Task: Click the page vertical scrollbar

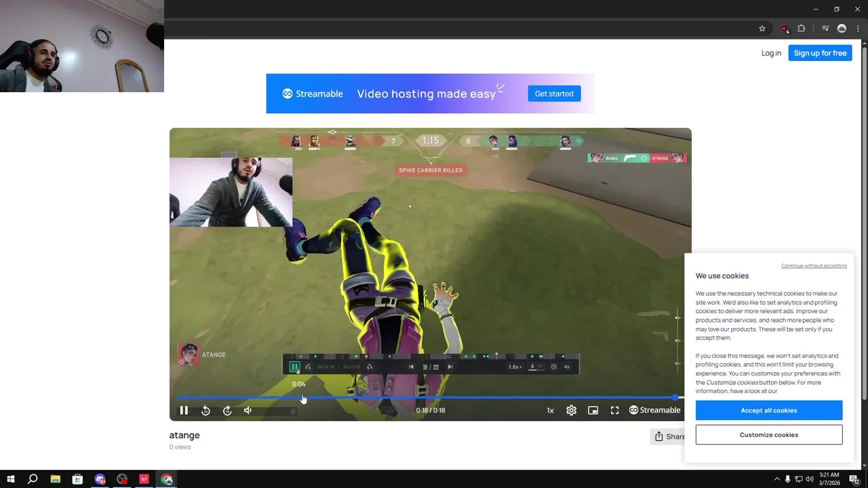Action: point(864,224)
